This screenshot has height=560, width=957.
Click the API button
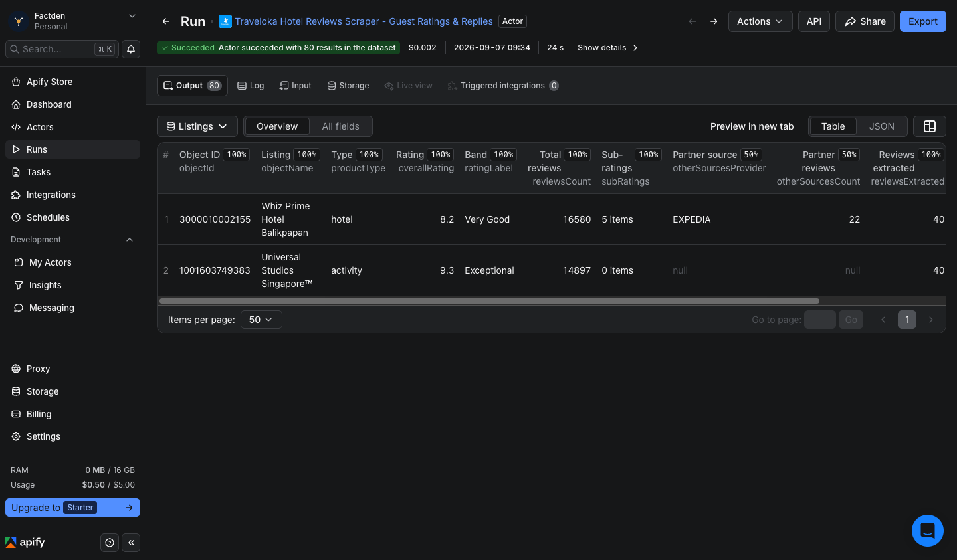(x=814, y=21)
